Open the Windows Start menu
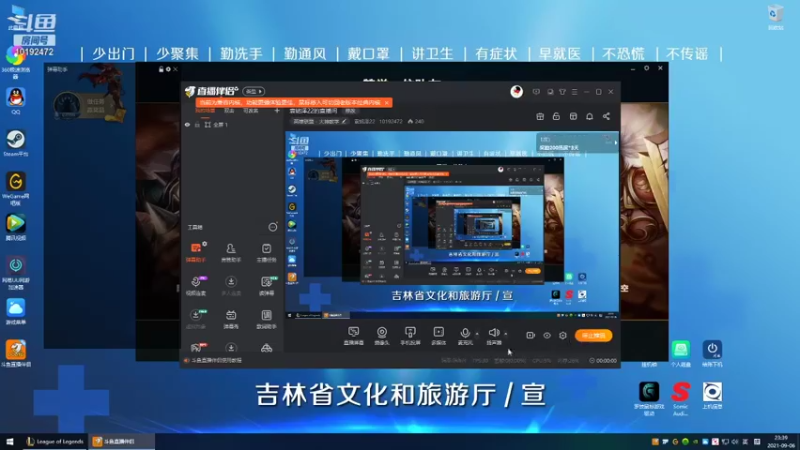This screenshot has height=450, width=800. [x=9, y=441]
